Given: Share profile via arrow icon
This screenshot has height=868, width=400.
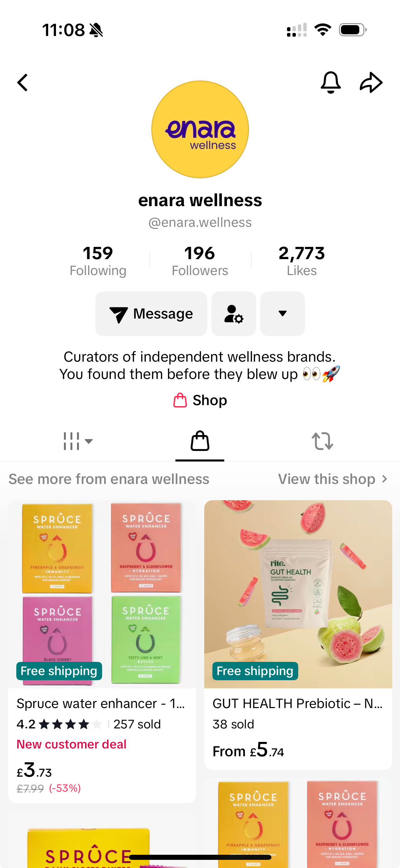Looking at the screenshot, I should [371, 83].
